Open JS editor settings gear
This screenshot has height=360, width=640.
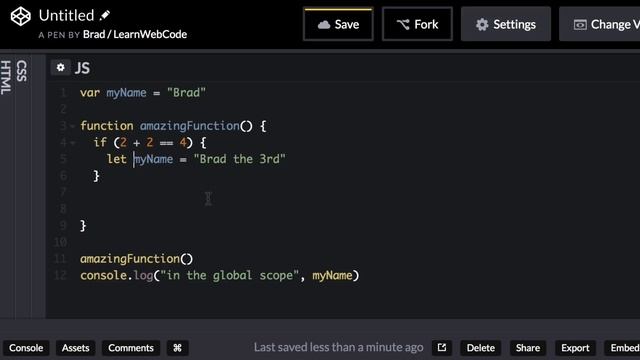[60, 67]
